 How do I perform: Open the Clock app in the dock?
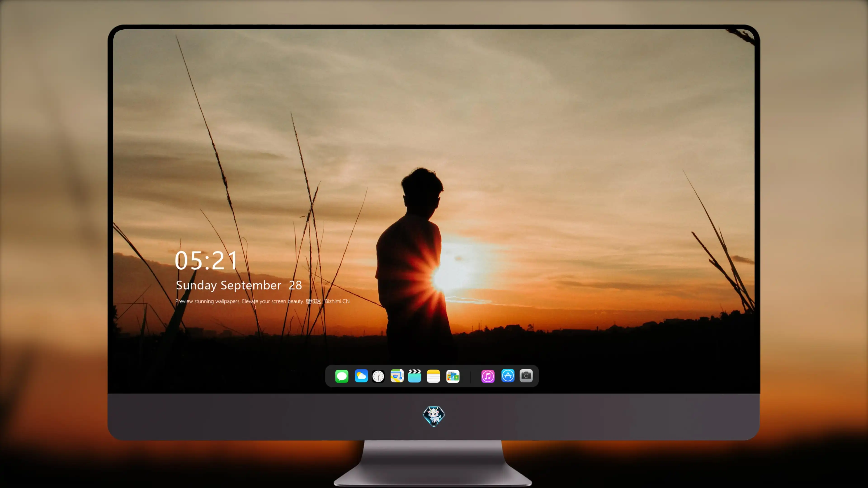378,376
